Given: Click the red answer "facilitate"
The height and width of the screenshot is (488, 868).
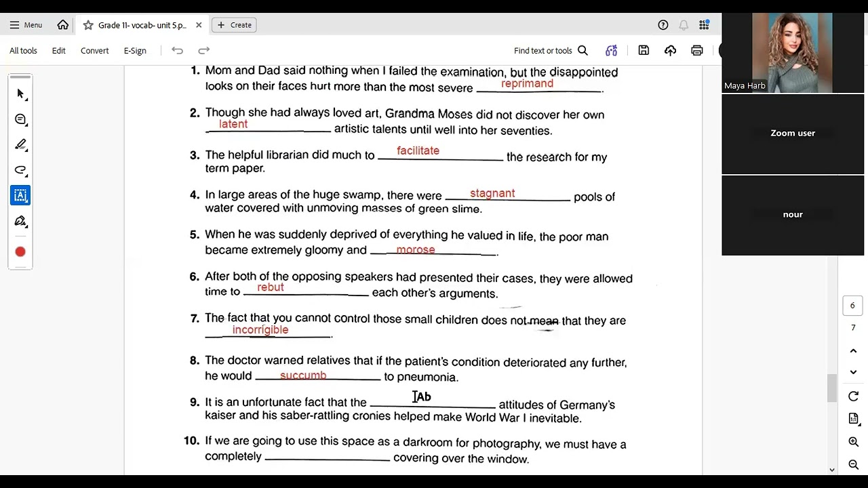Looking at the screenshot, I should coord(418,150).
